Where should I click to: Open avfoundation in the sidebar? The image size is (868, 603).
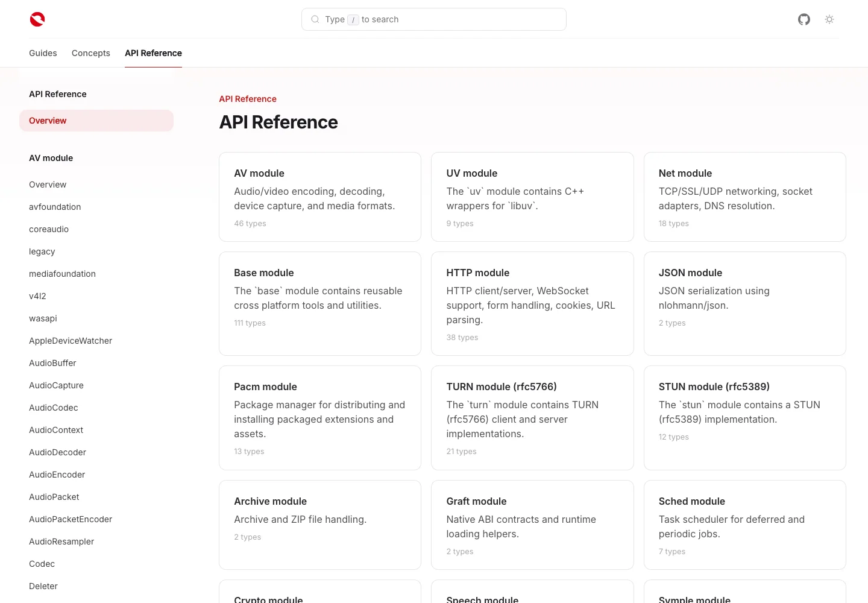coord(55,207)
